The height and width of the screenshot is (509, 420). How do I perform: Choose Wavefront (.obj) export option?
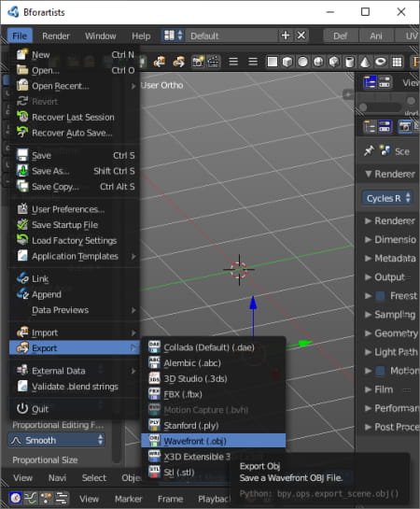click(x=214, y=441)
